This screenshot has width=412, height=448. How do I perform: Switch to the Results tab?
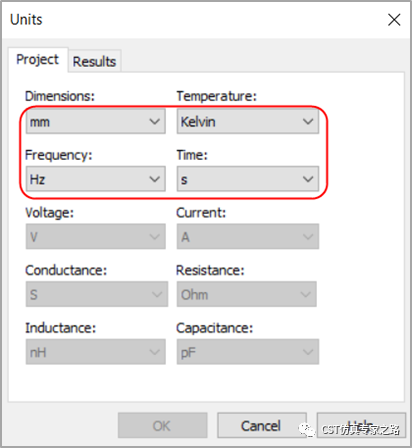click(94, 61)
